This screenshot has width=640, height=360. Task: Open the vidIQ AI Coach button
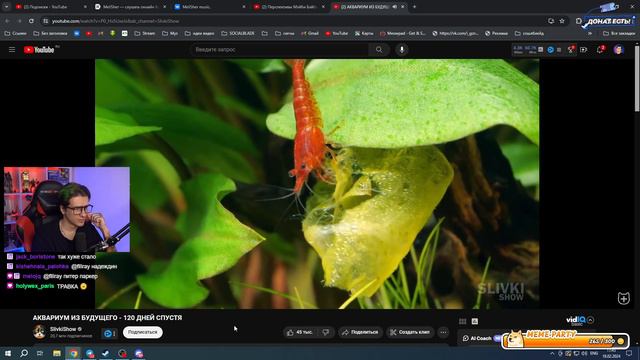coord(477,338)
